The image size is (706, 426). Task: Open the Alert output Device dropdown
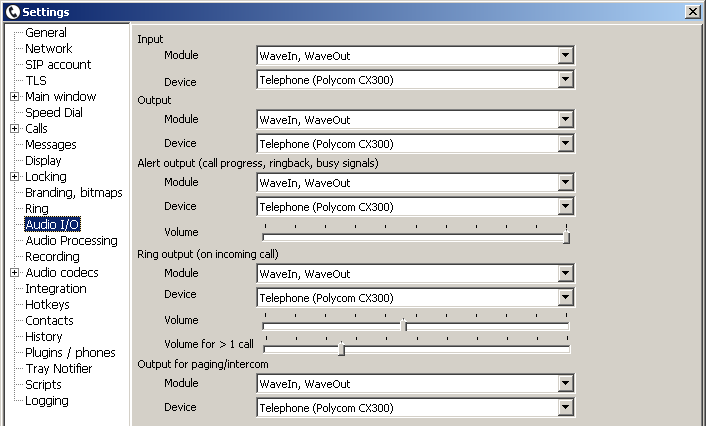pyautogui.click(x=566, y=207)
